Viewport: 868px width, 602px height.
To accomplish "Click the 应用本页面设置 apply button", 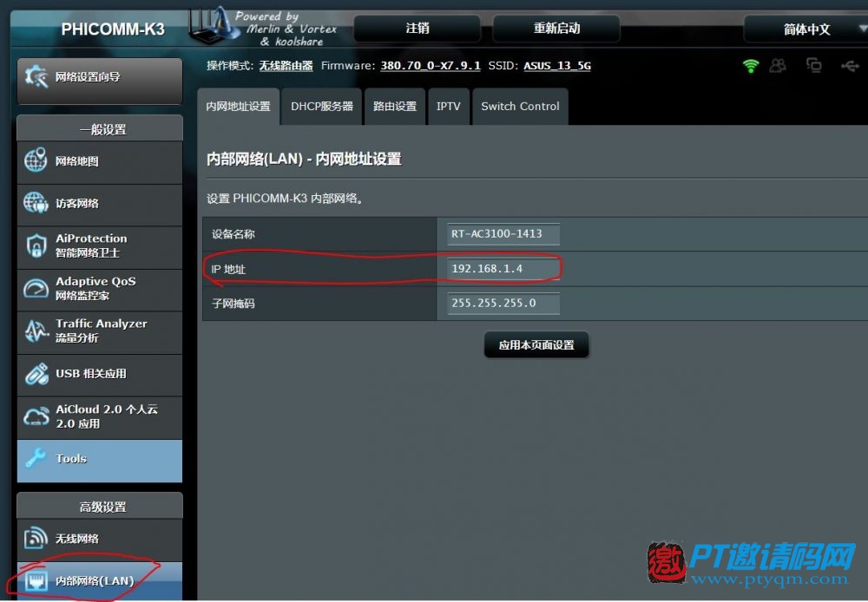I will tap(536, 344).
